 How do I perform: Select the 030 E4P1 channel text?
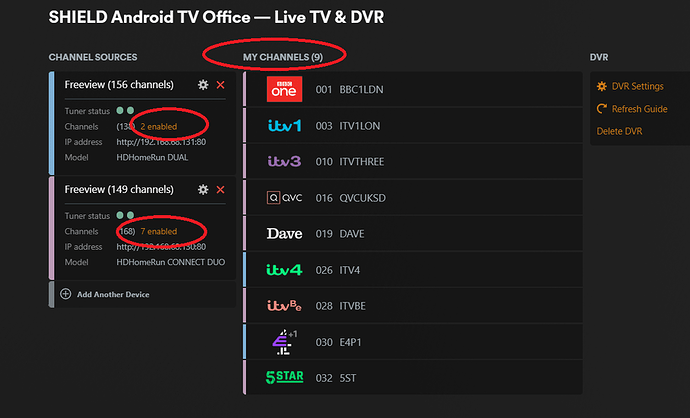click(x=338, y=342)
